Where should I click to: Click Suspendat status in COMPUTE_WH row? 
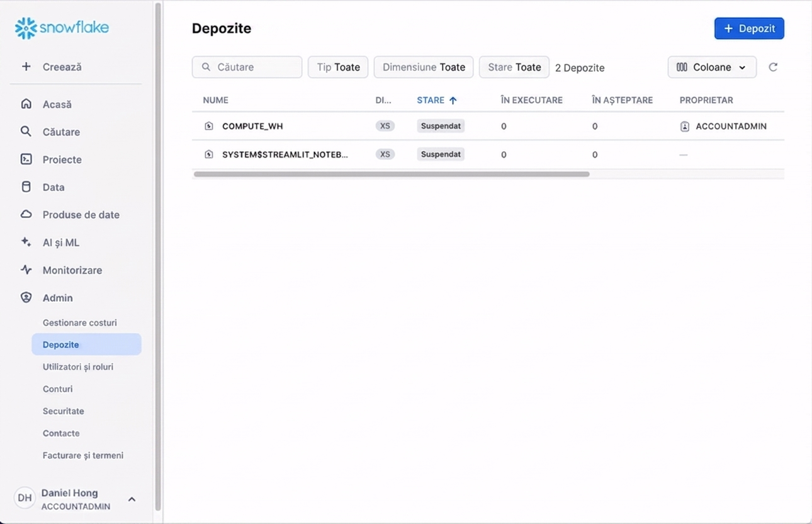(441, 126)
